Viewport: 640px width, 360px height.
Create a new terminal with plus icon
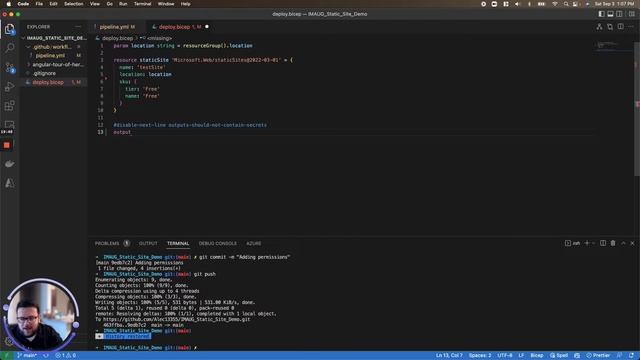(587, 243)
